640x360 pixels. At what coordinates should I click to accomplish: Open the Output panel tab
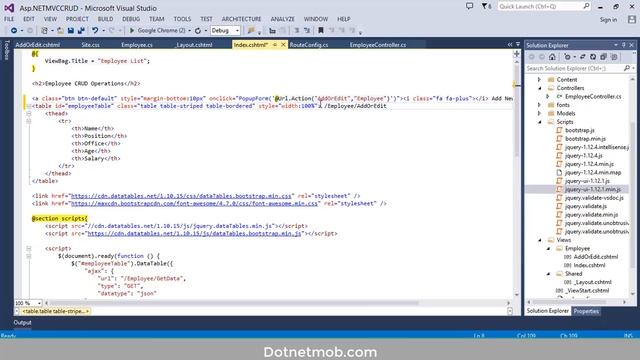[x=22, y=322]
